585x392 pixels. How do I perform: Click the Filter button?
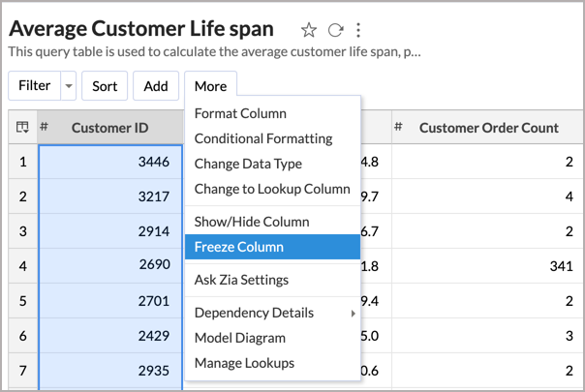click(34, 86)
